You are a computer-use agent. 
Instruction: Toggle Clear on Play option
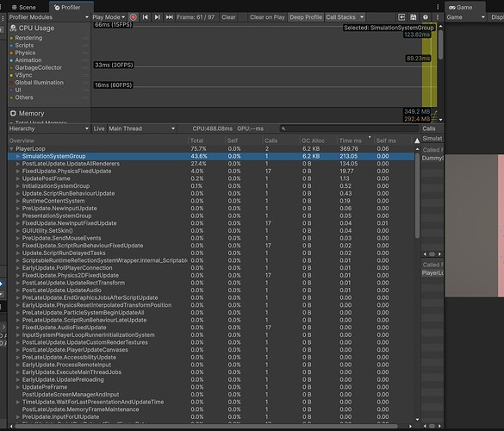tap(267, 17)
